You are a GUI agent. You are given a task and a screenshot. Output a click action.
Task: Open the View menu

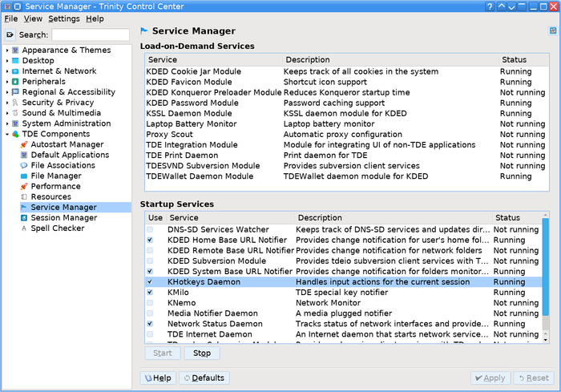click(x=33, y=18)
